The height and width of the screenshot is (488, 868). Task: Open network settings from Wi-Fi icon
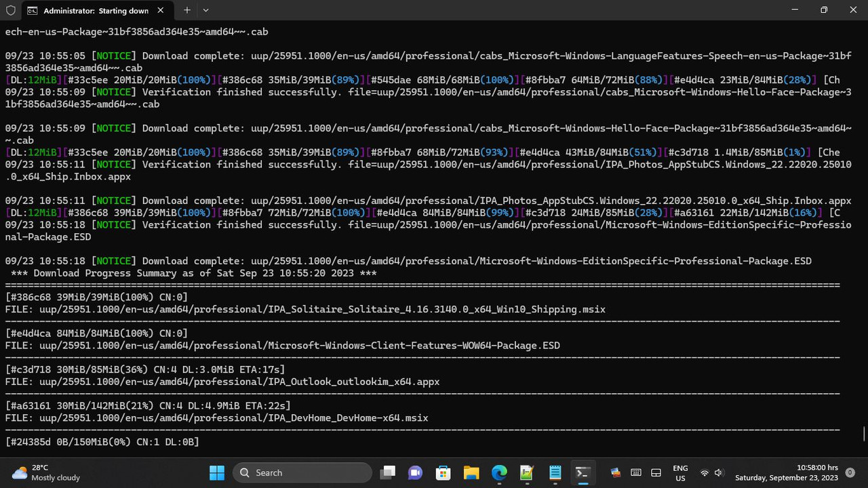pos(705,472)
